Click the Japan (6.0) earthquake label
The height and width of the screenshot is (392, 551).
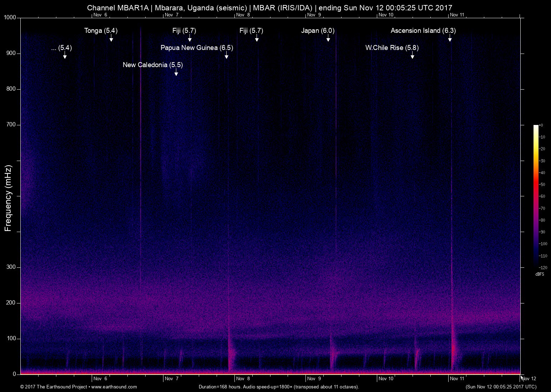click(x=318, y=31)
